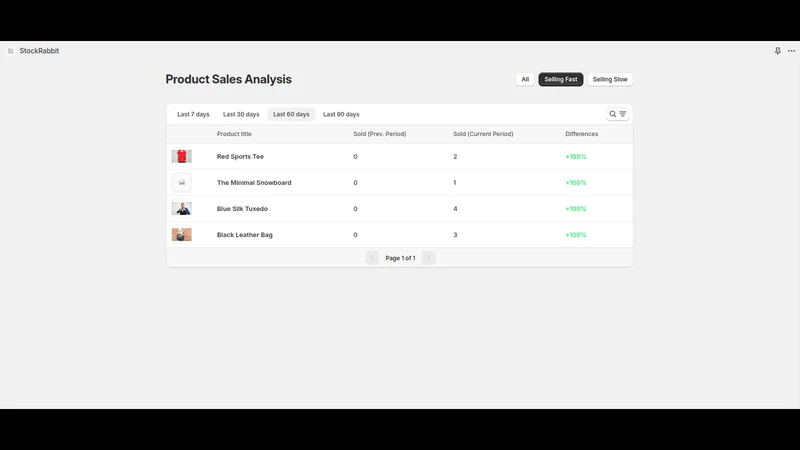
Task: Open the three-dots more options menu
Action: coord(791,51)
